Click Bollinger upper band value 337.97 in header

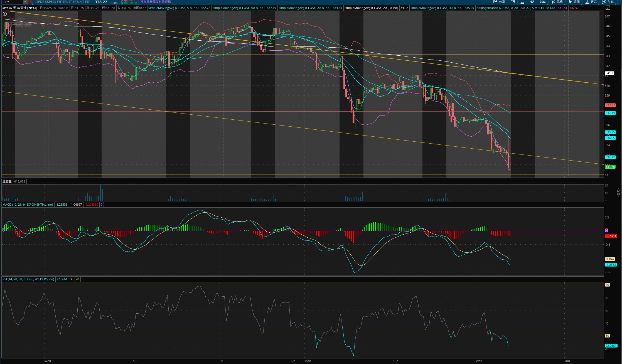(x=574, y=8)
